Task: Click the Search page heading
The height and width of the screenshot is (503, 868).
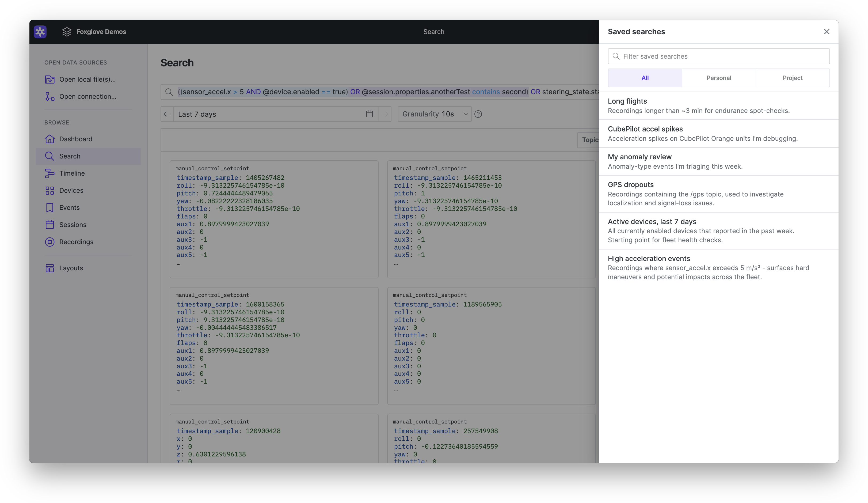Action: pyautogui.click(x=177, y=63)
